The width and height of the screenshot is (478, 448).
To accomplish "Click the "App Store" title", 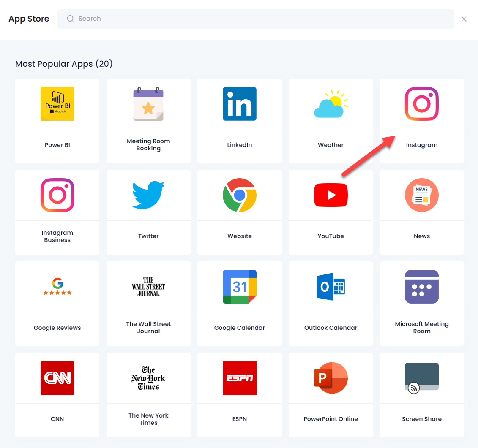I will pos(29,19).
